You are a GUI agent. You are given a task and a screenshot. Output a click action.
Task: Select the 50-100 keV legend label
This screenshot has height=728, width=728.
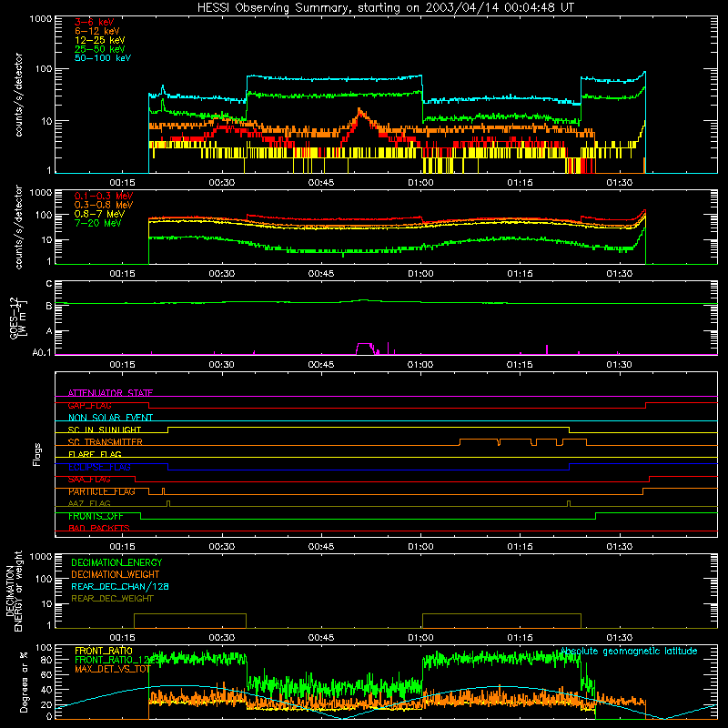point(103,58)
